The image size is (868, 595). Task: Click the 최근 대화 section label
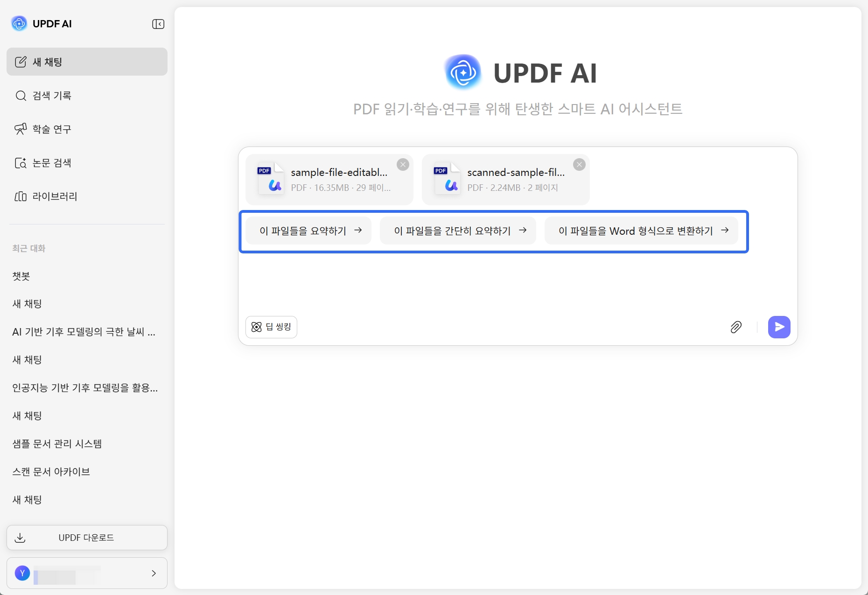pyautogui.click(x=29, y=248)
